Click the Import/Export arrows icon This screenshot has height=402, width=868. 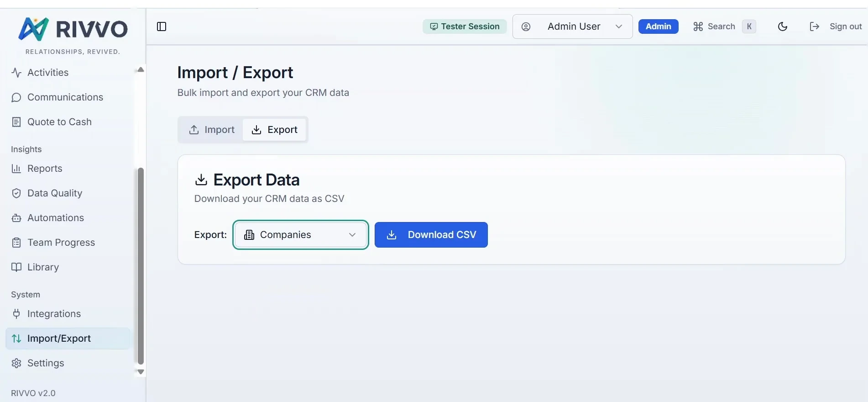[x=16, y=339]
